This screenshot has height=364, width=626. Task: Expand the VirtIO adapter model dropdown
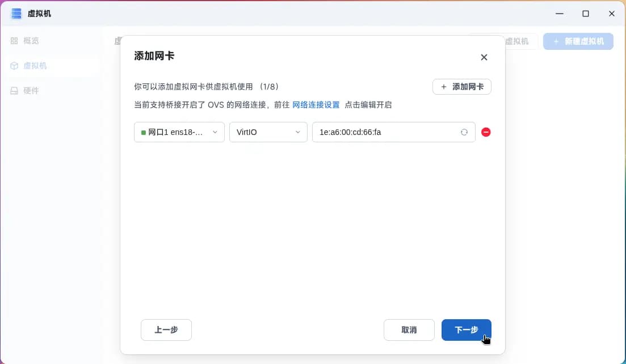268,132
